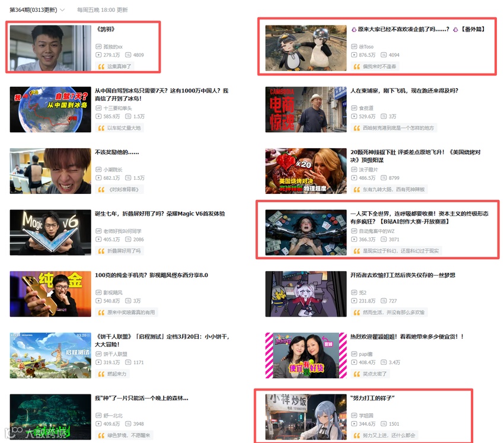This screenshot has width=504, height=443.
Task: Visit uploader 自动鬼畜中的WZ's profile
Action: [377, 231]
